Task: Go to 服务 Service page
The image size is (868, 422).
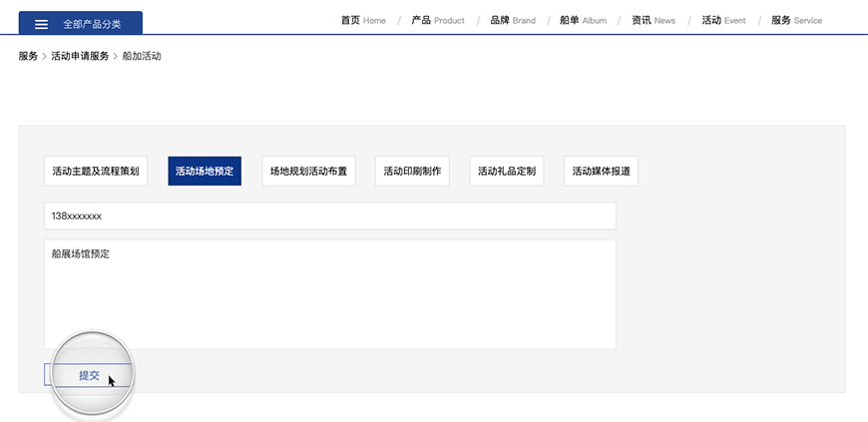Action: pos(796,20)
